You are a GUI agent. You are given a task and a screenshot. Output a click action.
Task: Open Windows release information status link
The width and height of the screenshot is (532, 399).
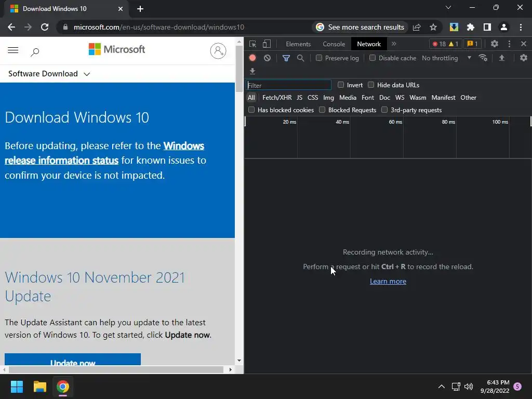pyautogui.click(x=104, y=153)
